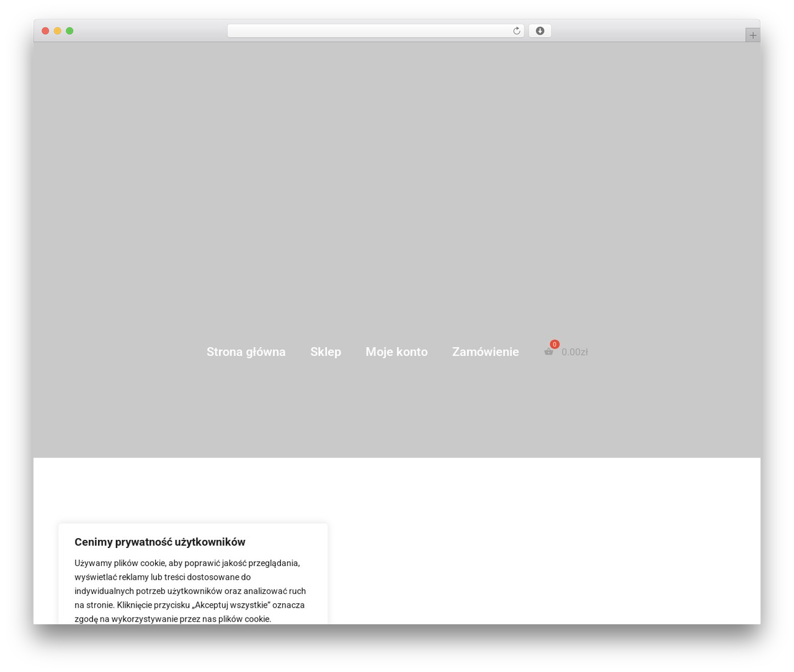Click the cookie notice paragraph starting 'Używamy plików cookie'
The width and height of the screenshot is (794, 672).
(190, 591)
